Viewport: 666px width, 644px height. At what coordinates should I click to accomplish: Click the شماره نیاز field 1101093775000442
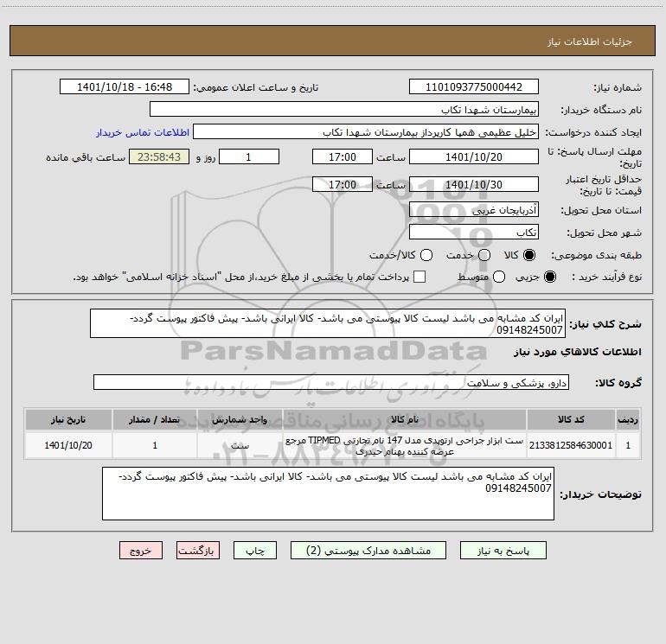[x=474, y=87]
